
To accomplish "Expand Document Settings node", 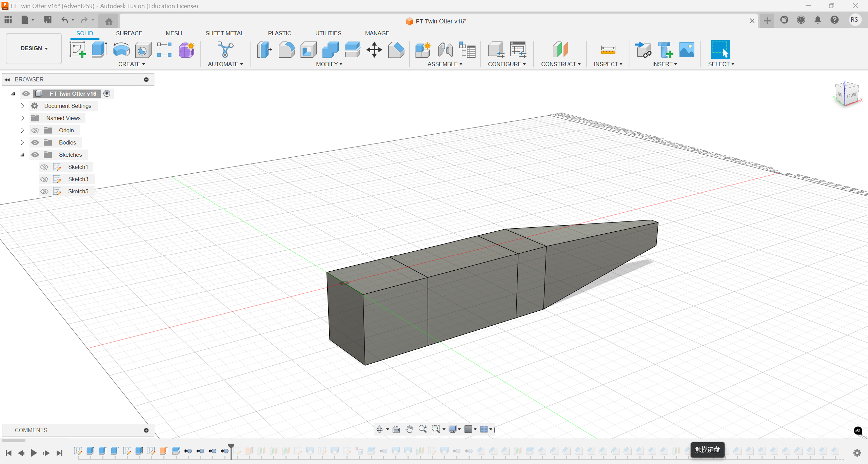I will pos(22,106).
